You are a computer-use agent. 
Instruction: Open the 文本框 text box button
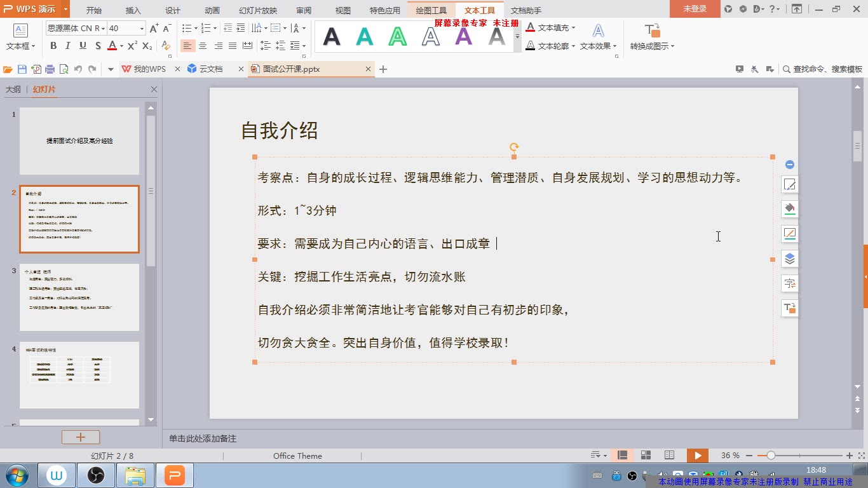(20, 37)
